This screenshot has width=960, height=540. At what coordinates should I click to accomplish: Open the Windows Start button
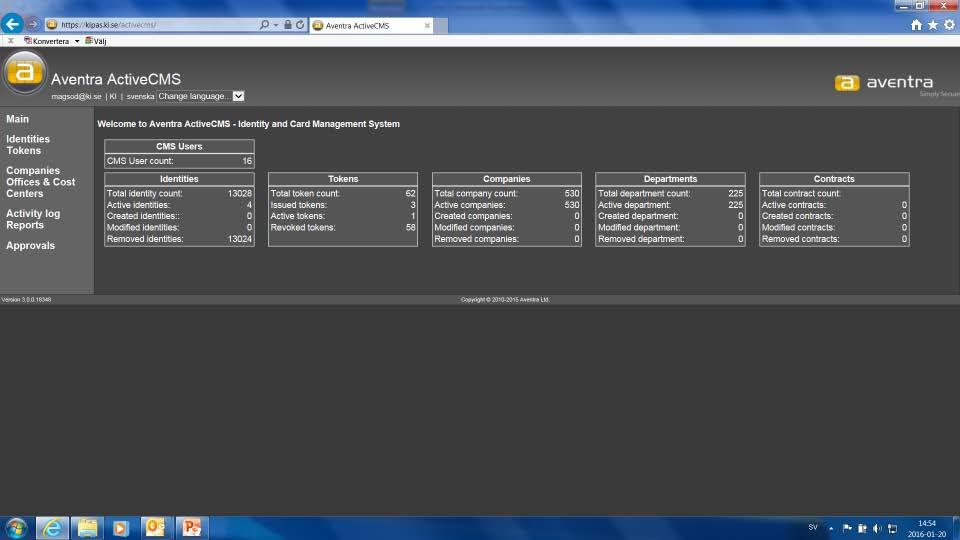click(16, 528)
